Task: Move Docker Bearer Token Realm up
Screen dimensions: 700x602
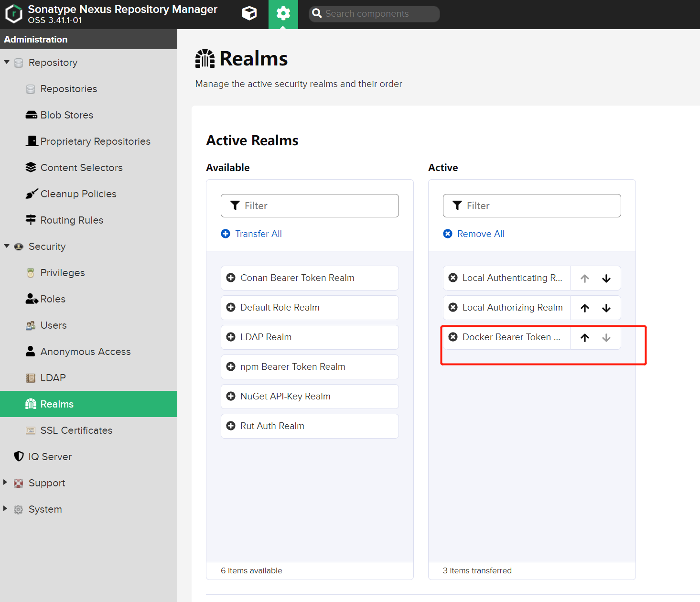Action: point(585,338)
